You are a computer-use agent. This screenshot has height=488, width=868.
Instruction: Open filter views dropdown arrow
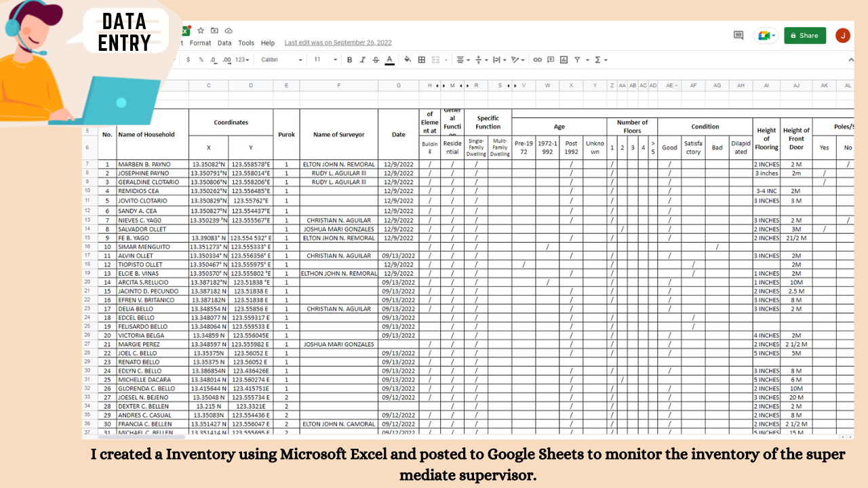point(587,60)
